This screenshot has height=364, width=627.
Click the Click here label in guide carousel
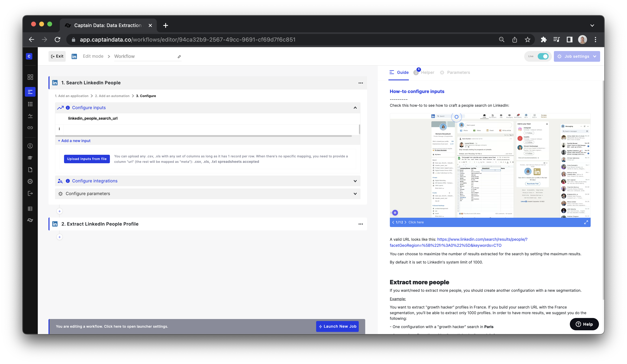coord(416,222)
